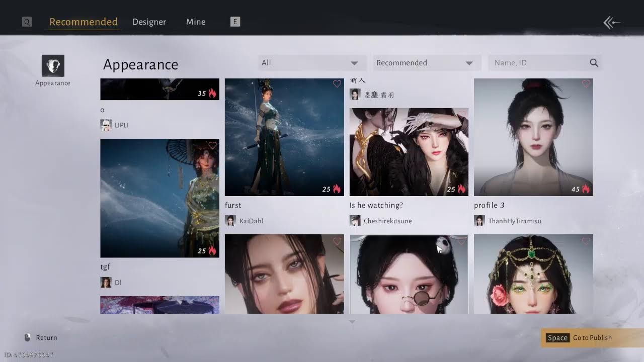Favorite the messy-hair close-up portrait heart

pos(337,241)
